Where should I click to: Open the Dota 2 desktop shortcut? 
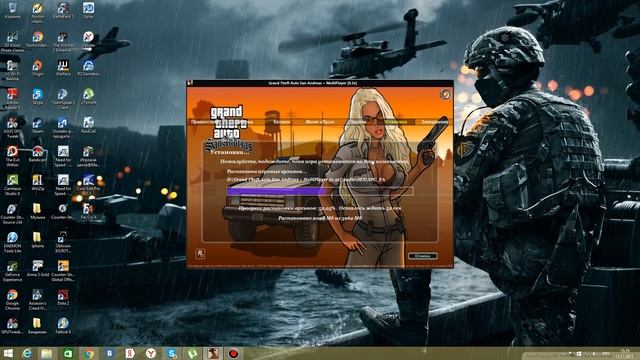click(63, 297)
